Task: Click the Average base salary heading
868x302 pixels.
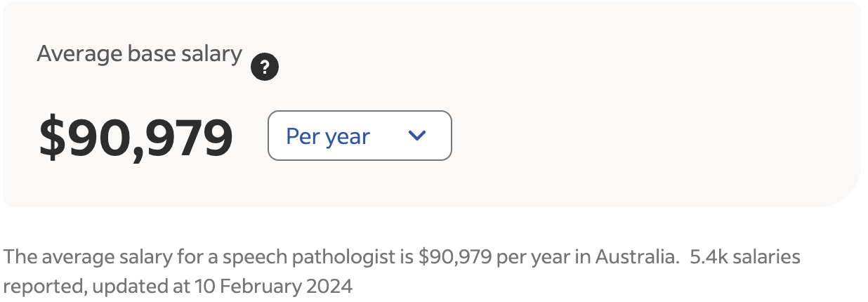Action: point(139,53)
